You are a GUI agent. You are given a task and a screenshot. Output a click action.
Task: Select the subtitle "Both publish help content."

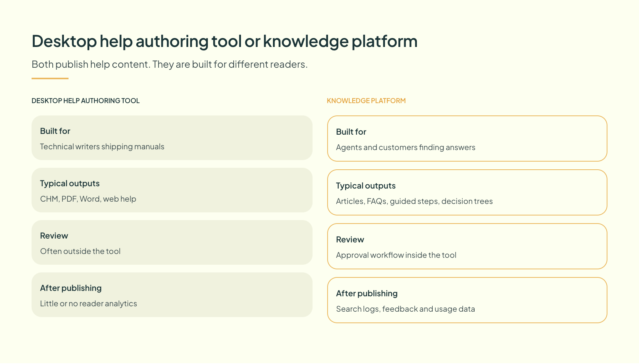click(x=91, y=64)
